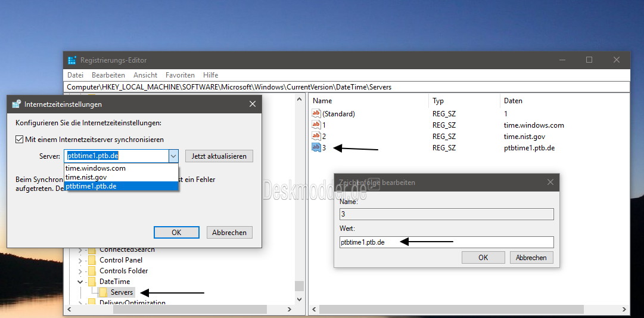This screenshot has width=644, height=318.
Task: Open the Hilfe menu
Action: click(210, 75)
